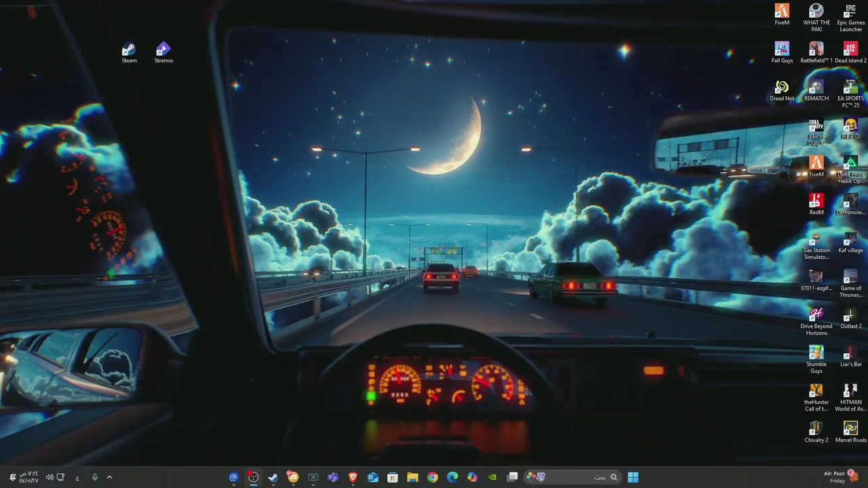This screenshot has height=488, width=868.
Task: Open the R.E.P.O. desktop shortcut
Action: click(850, 129)
